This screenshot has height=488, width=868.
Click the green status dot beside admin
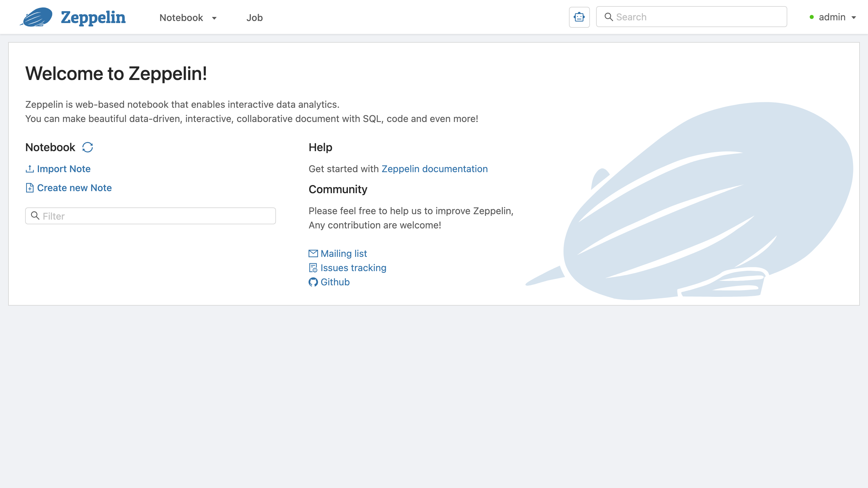pos(812,17)
